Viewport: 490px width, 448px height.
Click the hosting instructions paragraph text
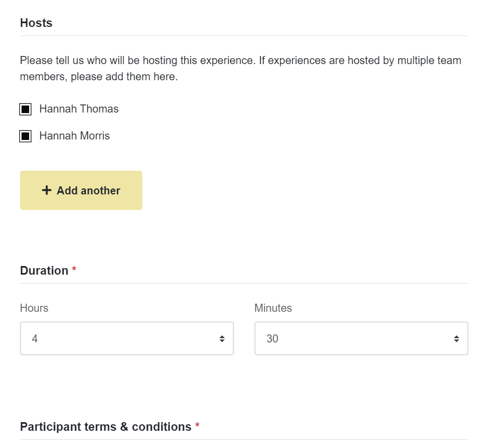click(240, 68)
